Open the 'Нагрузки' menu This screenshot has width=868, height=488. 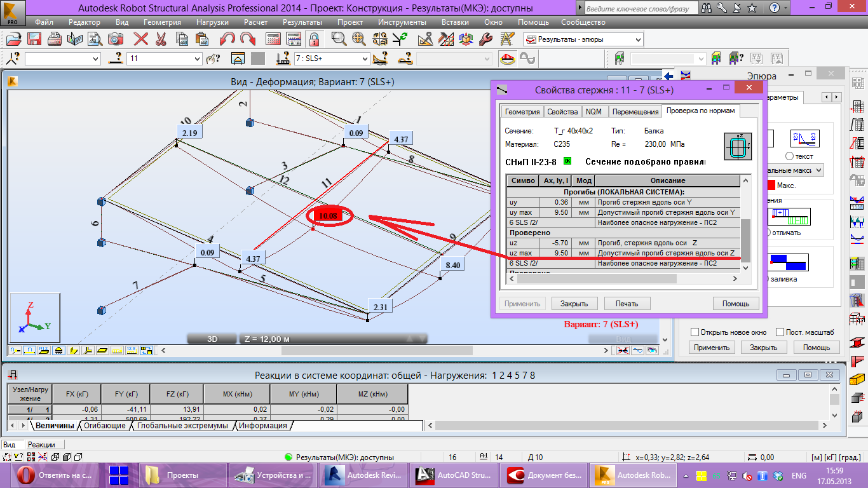pyautogui.click(x=212, y=22)
